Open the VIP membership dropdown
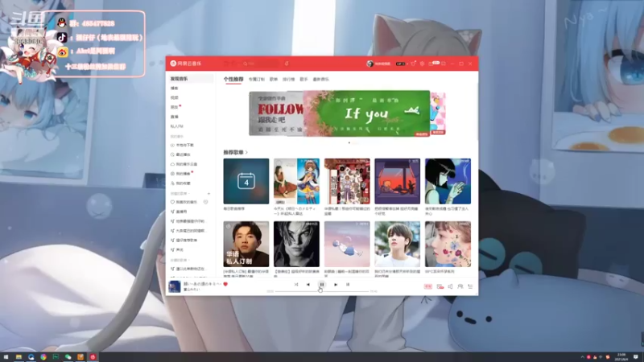 coord(401,64)
